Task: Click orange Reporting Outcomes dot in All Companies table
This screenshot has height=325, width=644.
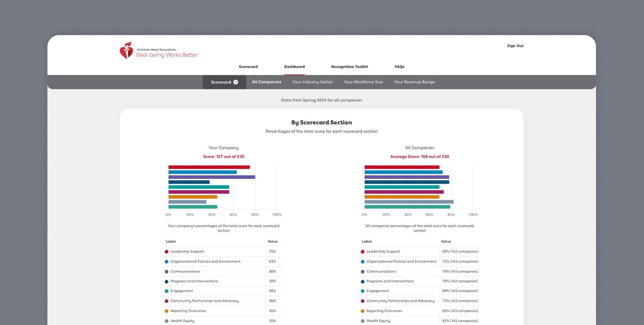Action: [x=362, y=311]
